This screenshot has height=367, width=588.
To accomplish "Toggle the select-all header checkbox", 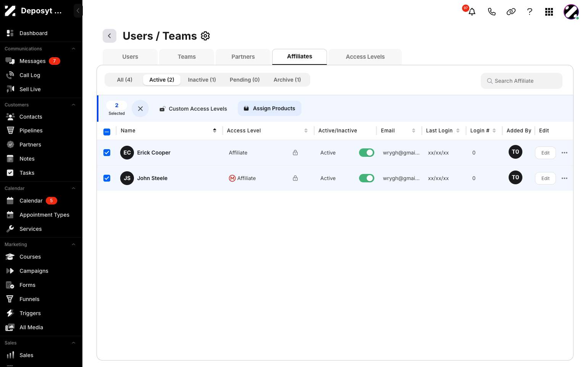I will 107,132.
